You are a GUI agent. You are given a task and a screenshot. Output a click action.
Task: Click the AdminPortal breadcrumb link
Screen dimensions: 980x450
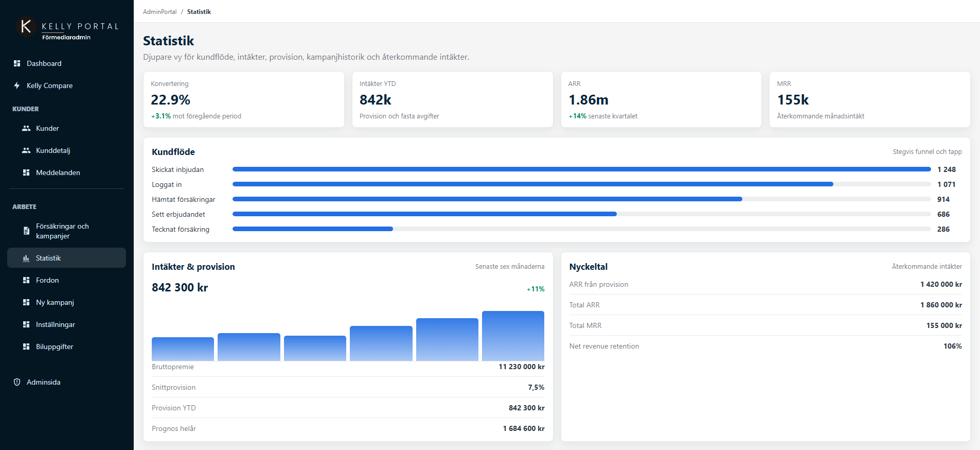tap(159, 12)
